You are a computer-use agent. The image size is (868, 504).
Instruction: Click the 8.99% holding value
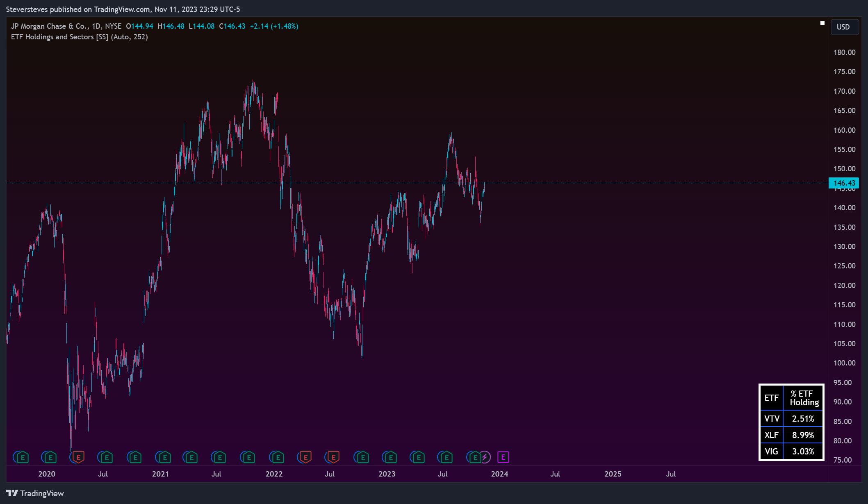[x=803, y=435]
